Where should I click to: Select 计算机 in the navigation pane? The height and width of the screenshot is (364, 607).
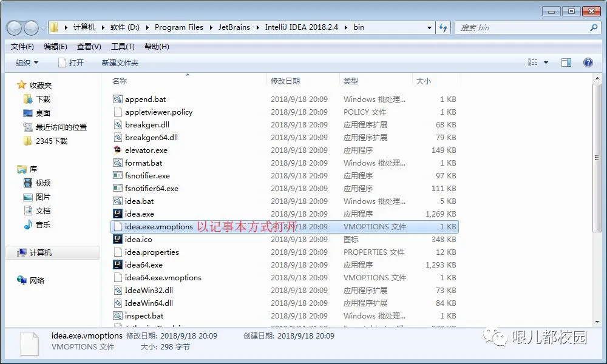click(53, 252)
